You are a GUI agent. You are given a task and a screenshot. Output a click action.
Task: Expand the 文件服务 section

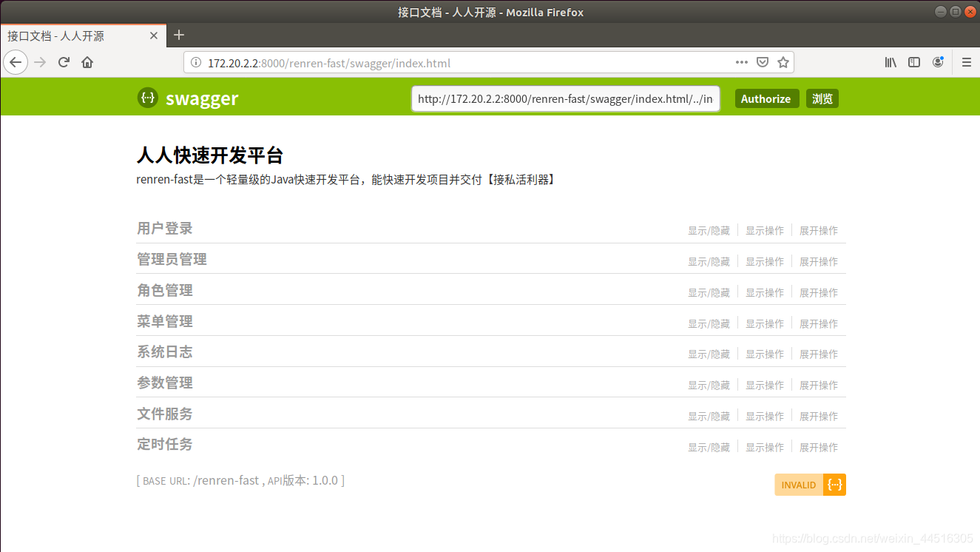pos(164,414)
